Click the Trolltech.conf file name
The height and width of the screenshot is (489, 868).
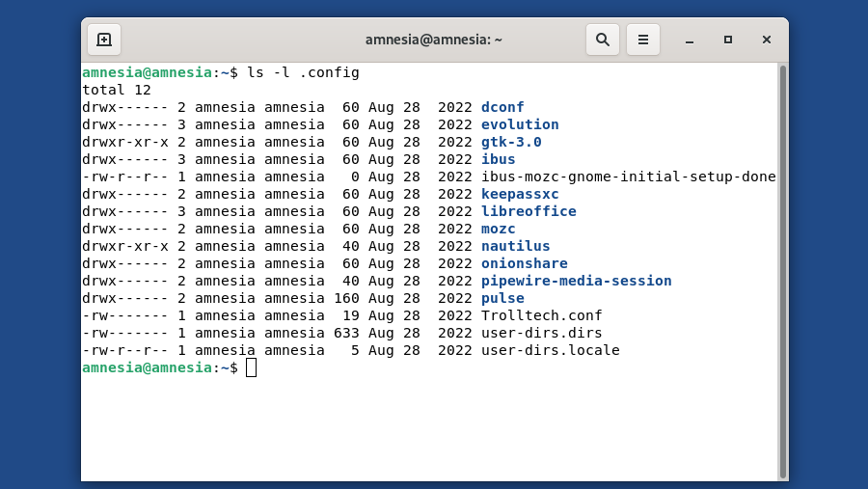[541, 315]
